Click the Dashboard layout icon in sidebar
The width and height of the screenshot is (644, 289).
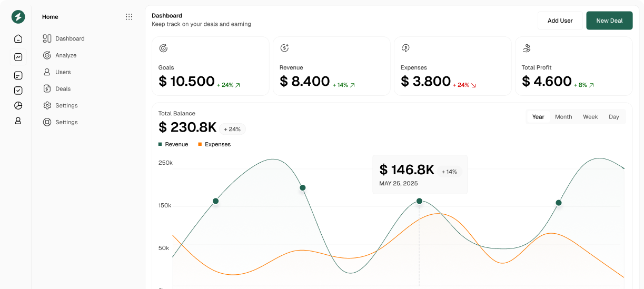(47, 38)
